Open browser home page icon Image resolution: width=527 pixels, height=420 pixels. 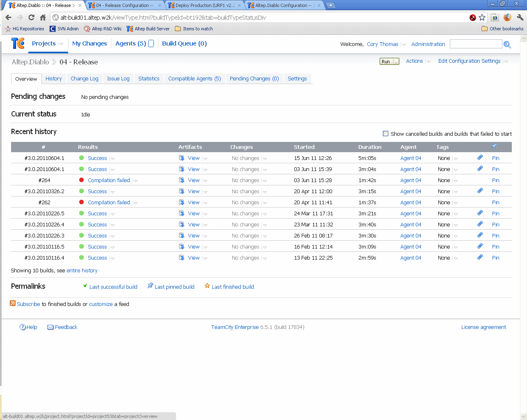[43, 18]
